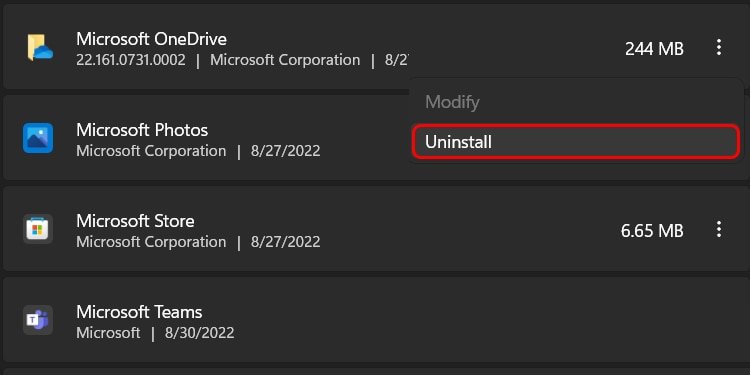Click Microsoft Corporation publisher under Microsoft Store
This screenshot has width=750, height=375.
(151, 242)
